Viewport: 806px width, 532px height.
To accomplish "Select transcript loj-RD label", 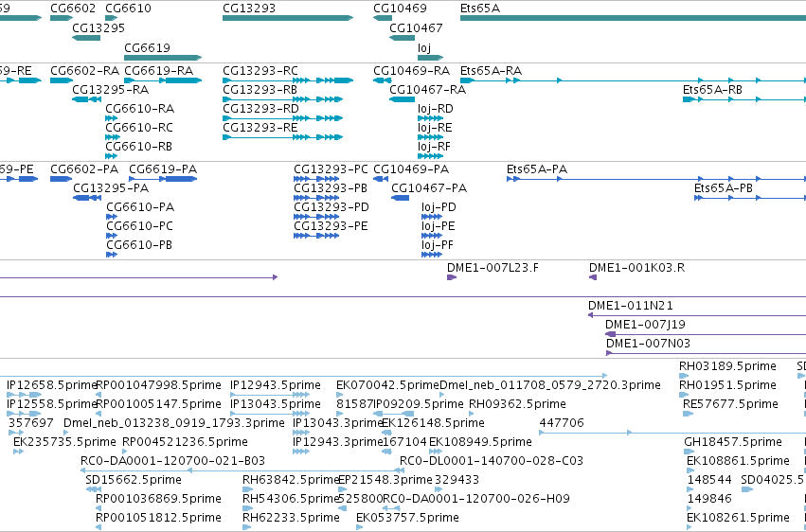I will tap(436, 108).
